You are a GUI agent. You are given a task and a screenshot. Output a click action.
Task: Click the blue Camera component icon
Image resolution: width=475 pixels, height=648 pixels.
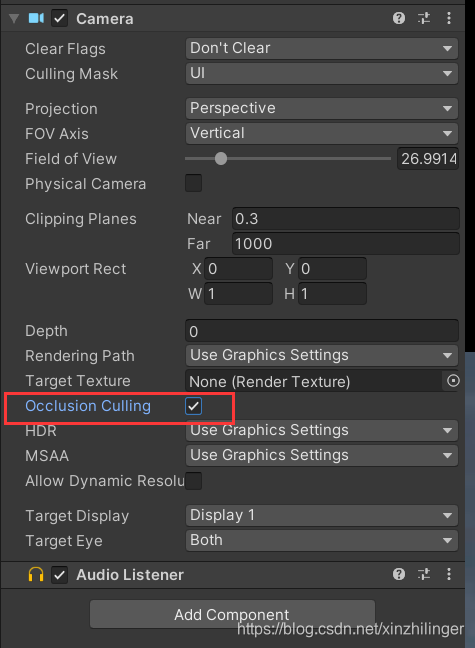36,18
